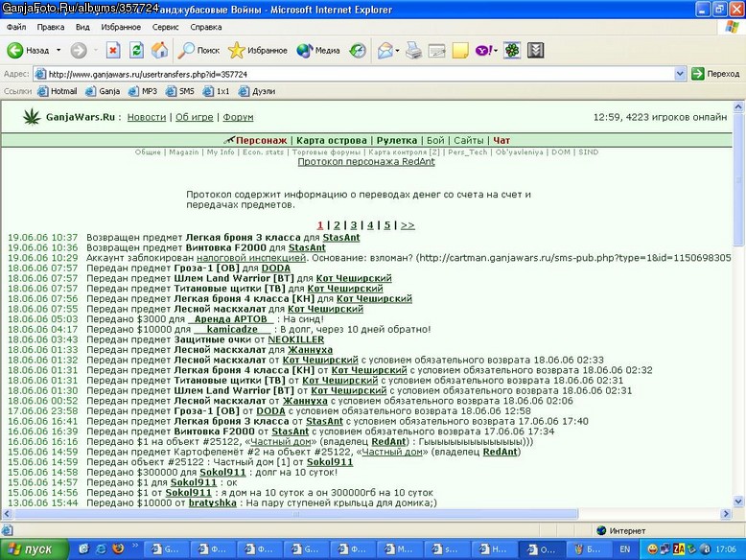Open the Back button history dropdown arrow
Screen dimensions: 746x560
click(58, 50)
